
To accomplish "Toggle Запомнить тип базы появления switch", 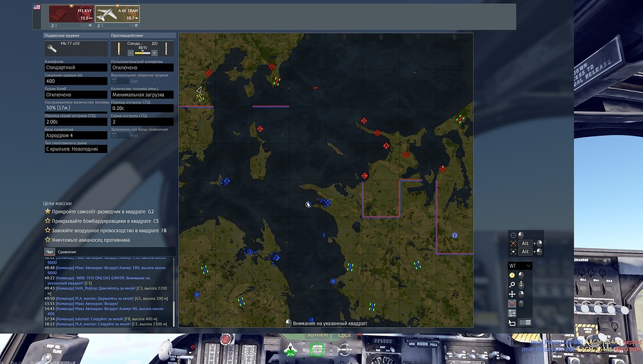I will pos(120,136).
